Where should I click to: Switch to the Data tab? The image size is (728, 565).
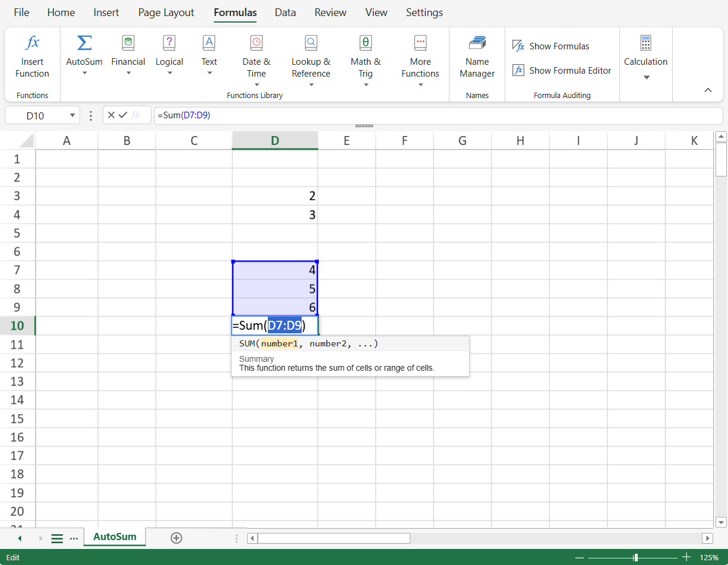(x=285, y=12)
